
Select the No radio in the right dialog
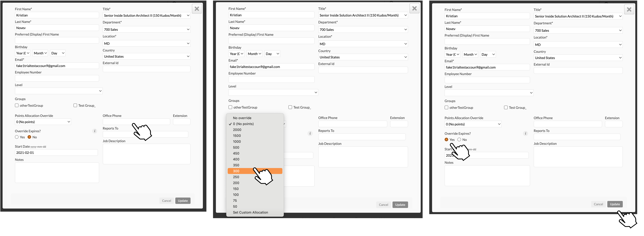click(459, 140)
